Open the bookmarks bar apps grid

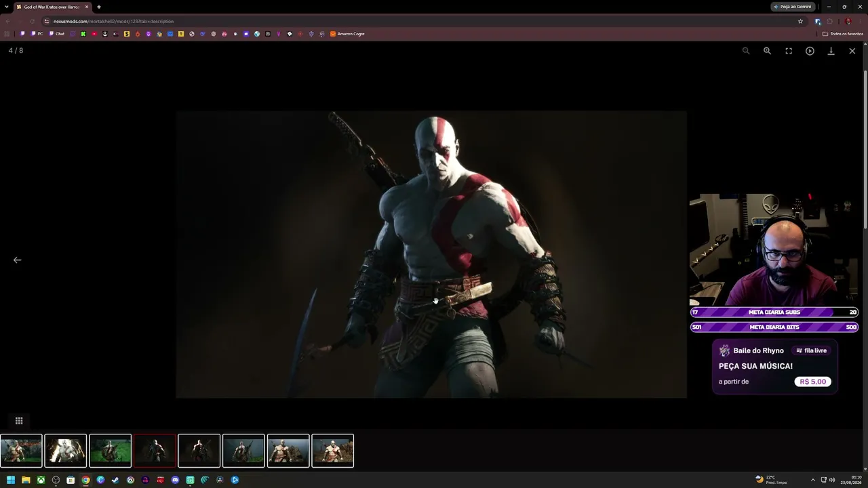(7, 34)
